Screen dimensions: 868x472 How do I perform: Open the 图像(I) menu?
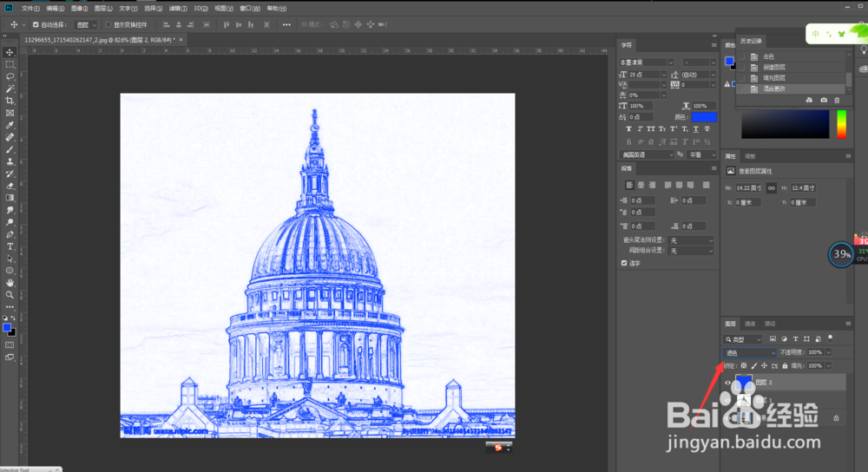[79, 9]
